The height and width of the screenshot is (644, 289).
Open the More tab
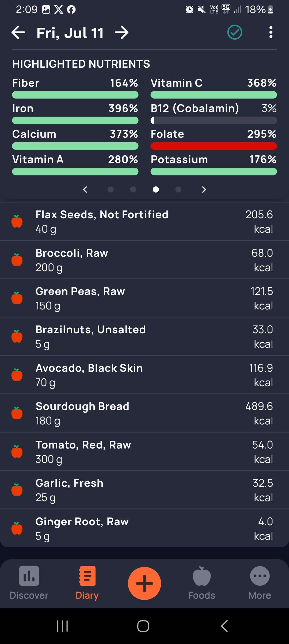point(260,583)
